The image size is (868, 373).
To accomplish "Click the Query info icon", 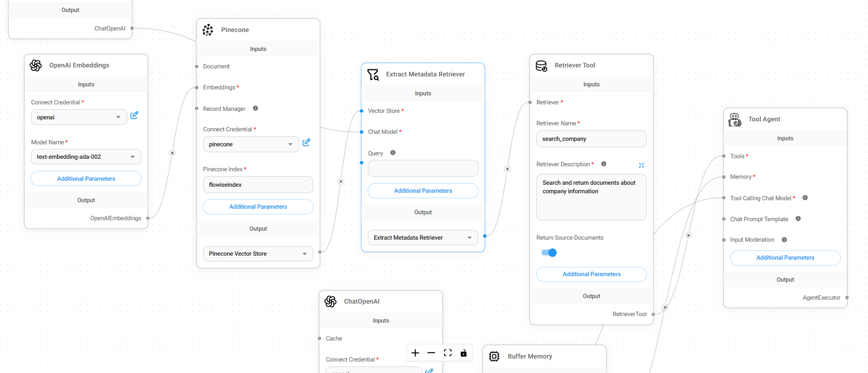I will pyautogui.click(x=393, y=153).
